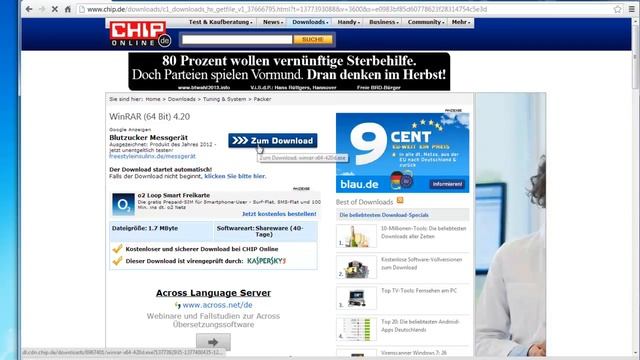This screenshot has width=640, height=360.
Task: Click the Downloads breadcrumb link
Action: pyautogui.click(x=182, y=99)
